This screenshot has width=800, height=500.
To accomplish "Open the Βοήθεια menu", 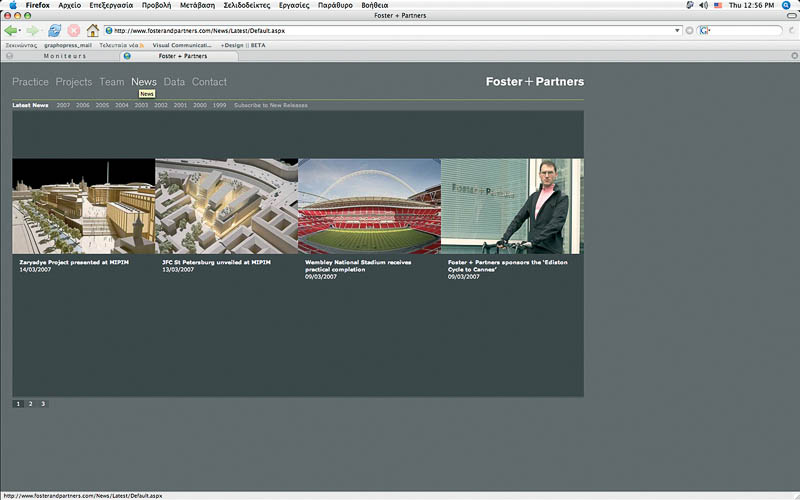I will pos(374,5).
